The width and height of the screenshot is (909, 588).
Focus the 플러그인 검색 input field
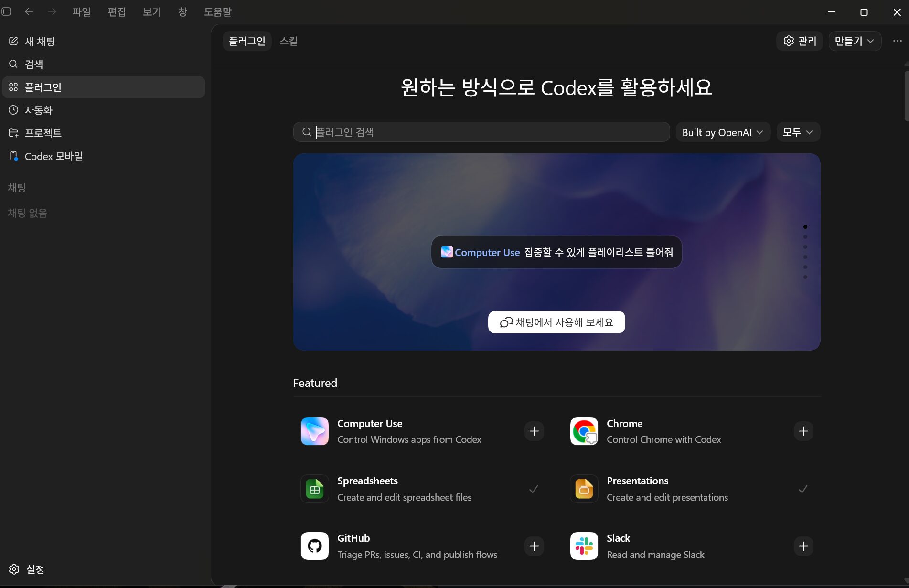click(x=481, y=132)
